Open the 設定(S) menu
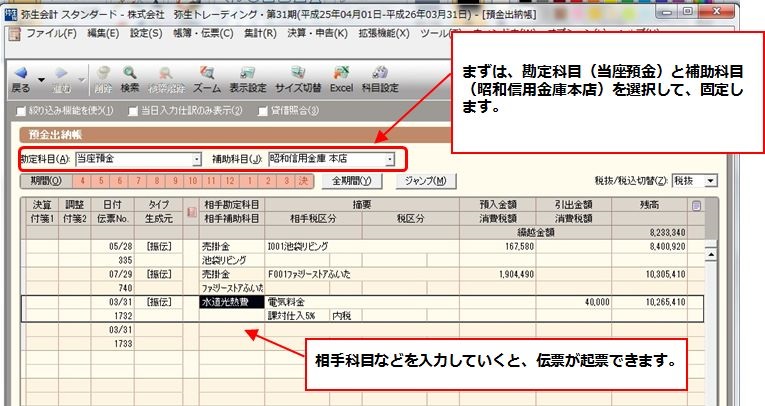Image resolution: width=765 pixels, height=406 pixels. click(146, 33)
